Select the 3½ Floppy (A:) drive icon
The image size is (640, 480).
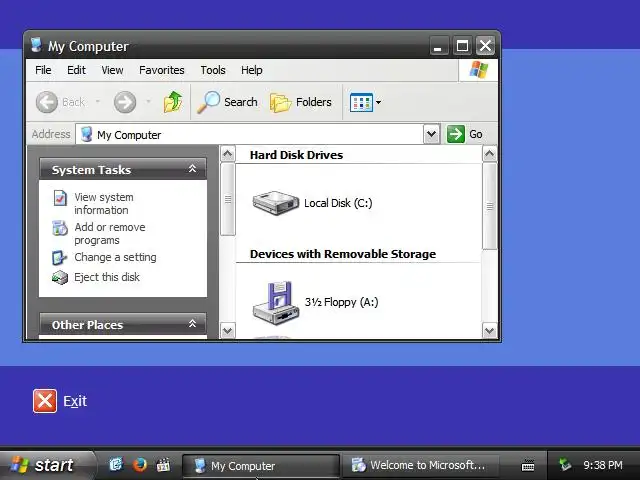(276, 302)
